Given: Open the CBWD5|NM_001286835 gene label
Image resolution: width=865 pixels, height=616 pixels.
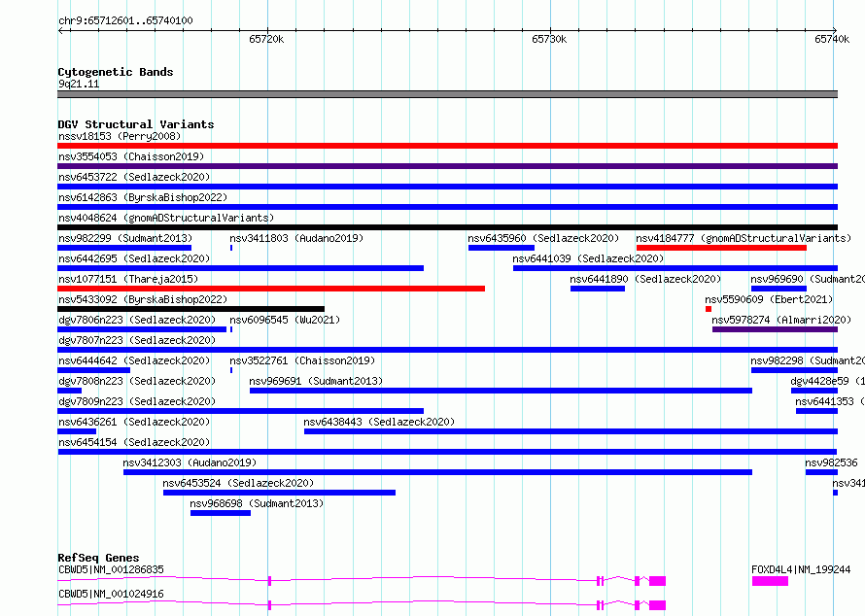Looking at the screenshot, I should (x=111, y=569).
